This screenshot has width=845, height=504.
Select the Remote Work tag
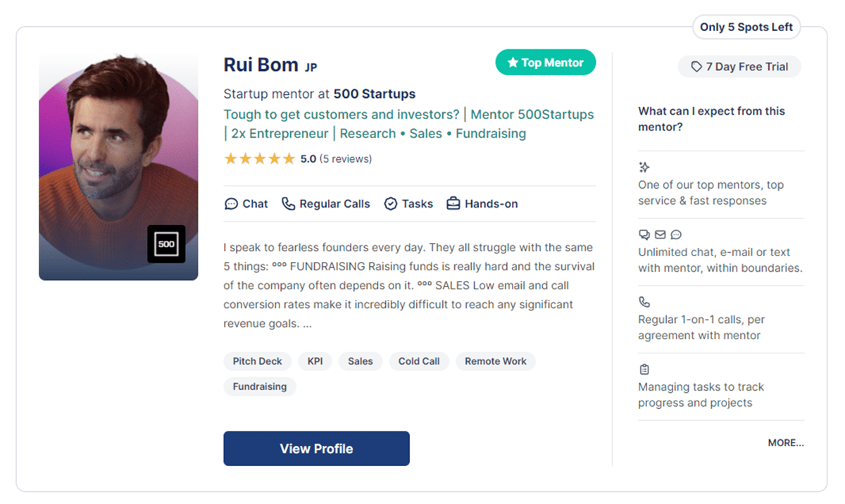496,361
